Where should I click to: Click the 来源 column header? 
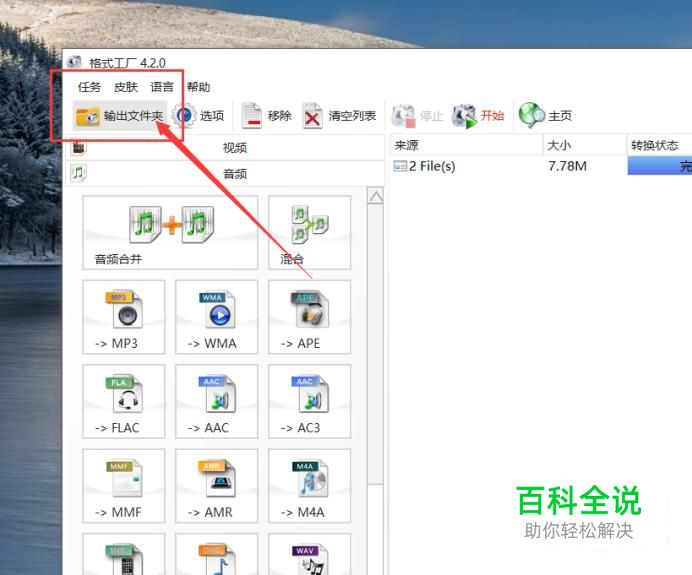(x=466, y=145)
